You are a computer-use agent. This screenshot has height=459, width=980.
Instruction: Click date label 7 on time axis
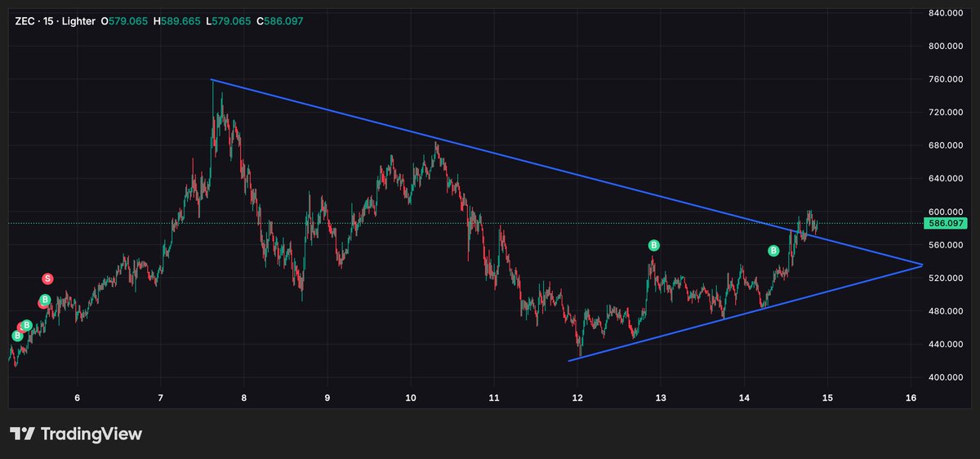click(161, 398)
